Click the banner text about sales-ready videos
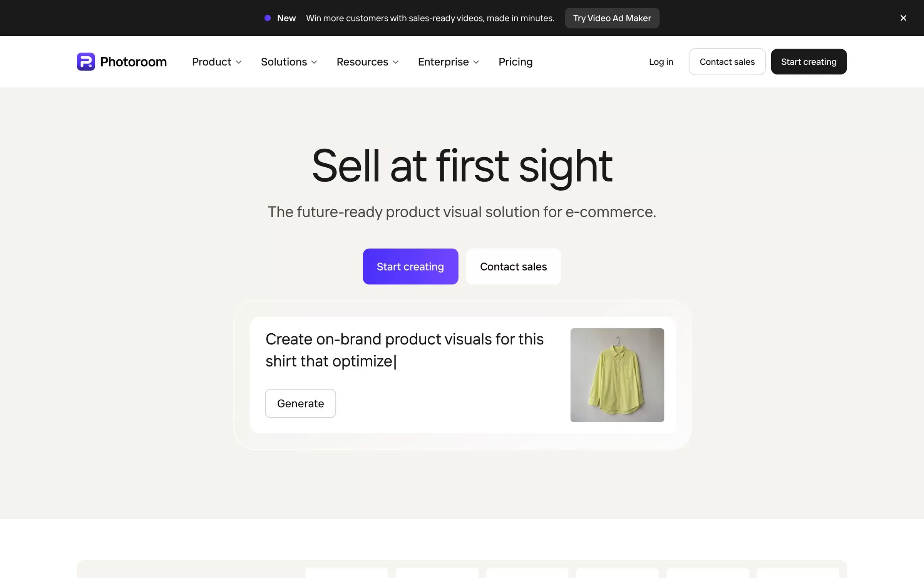Viewport: 924px width, 578px height. tap(430, 18)
